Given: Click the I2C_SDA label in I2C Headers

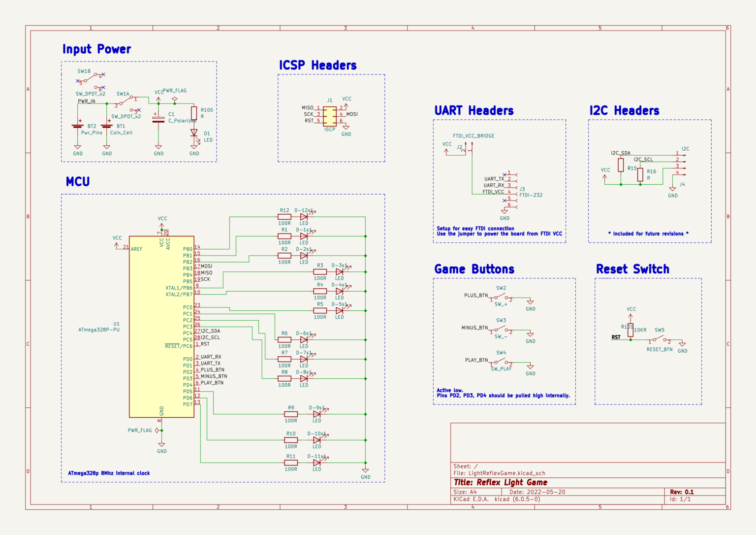Looking at the screenshot, I should coord(621,153).
